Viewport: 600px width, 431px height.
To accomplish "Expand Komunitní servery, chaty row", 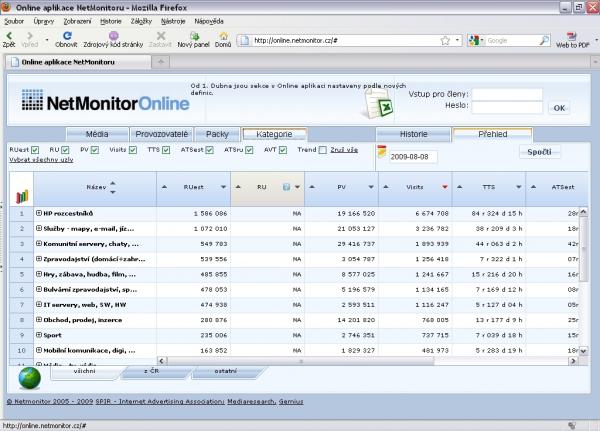I will [39, 243].
